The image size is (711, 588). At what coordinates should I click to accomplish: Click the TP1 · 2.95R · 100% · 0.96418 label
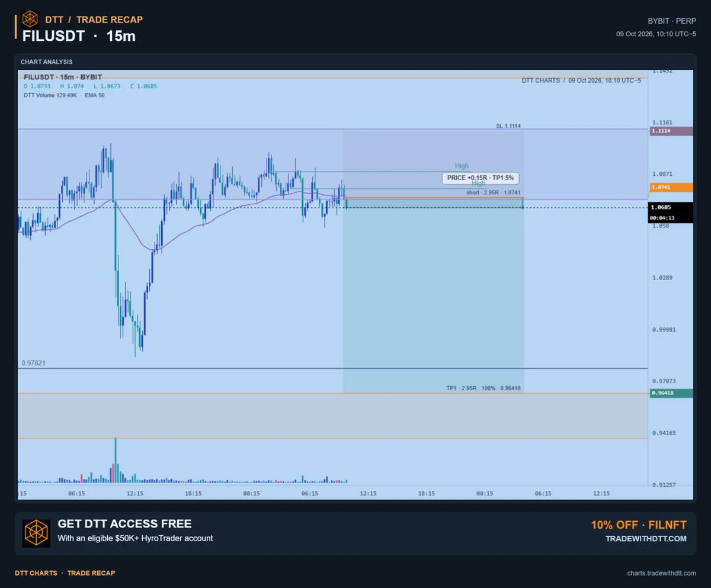pos(483,388)
